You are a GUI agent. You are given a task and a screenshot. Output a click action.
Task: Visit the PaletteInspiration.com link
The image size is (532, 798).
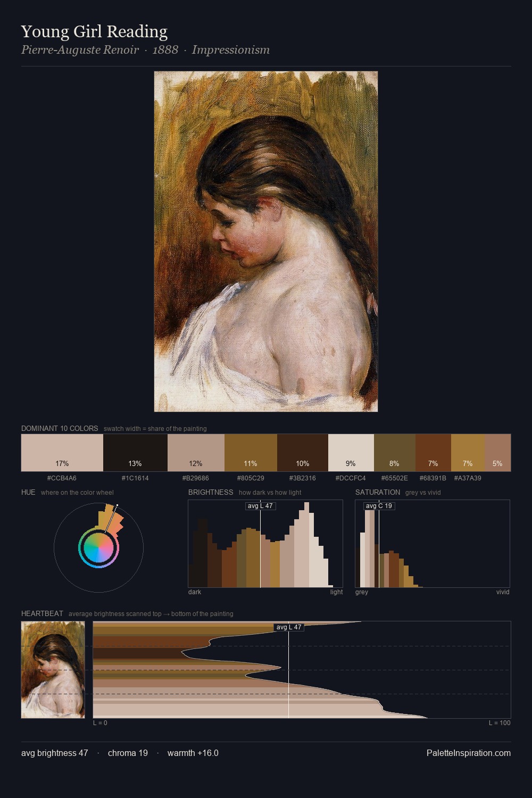(469, 753)
